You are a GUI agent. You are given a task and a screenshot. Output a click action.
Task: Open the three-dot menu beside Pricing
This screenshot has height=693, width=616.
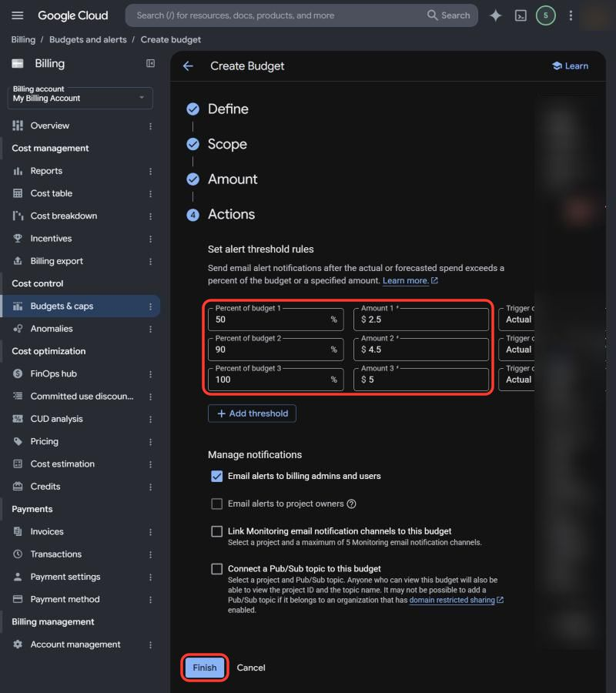click(x=150, y=441)
